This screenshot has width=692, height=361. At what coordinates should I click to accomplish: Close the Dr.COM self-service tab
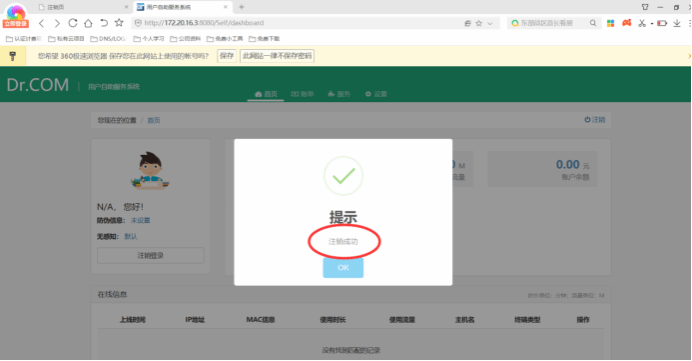[226, 7]
